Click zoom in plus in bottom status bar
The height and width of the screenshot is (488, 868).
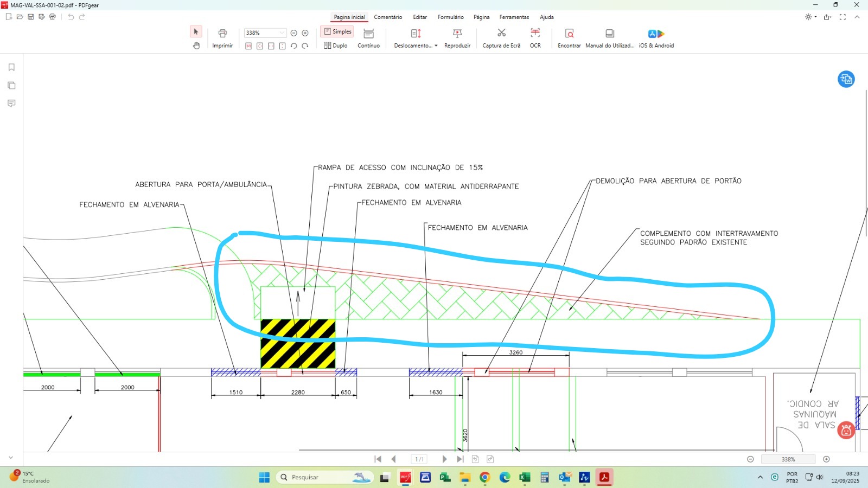pos(826,459)
